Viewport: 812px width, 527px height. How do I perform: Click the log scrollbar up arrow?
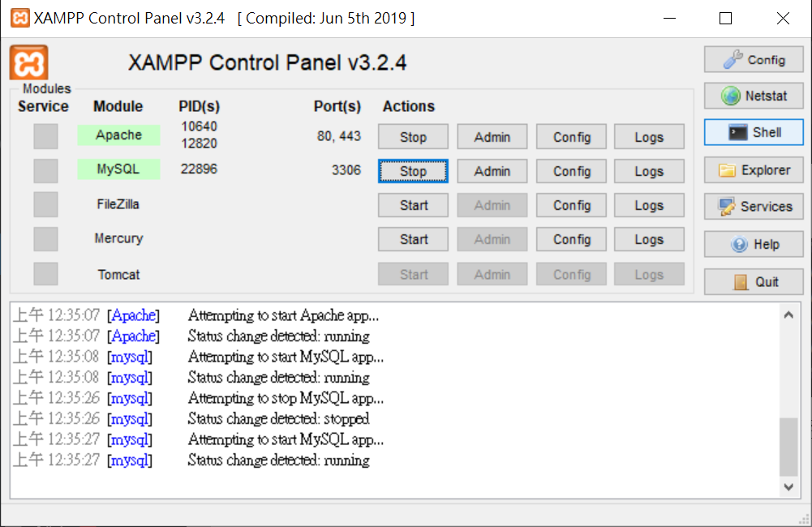[788, 315]
